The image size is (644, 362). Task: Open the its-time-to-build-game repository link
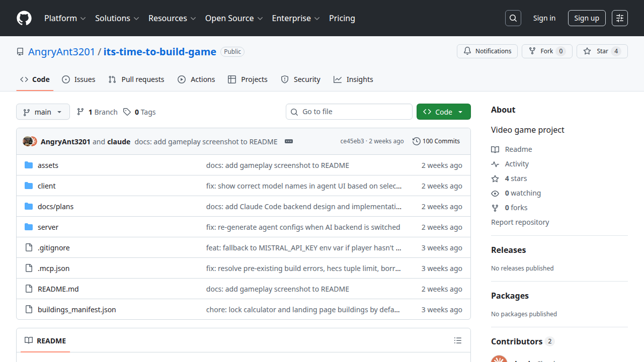160,52
